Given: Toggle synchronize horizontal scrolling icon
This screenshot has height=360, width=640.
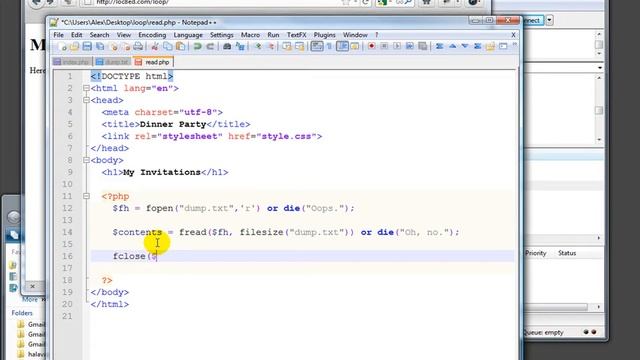Looking at the screenshot, I should click(x=300, y=47).
